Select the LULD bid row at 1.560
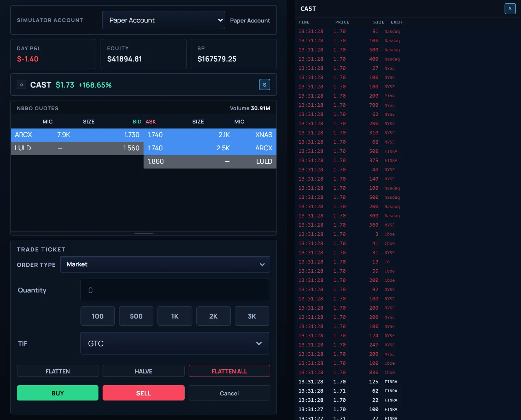The image size is (521, 420). pyautogui.click(x=77, y=148)
